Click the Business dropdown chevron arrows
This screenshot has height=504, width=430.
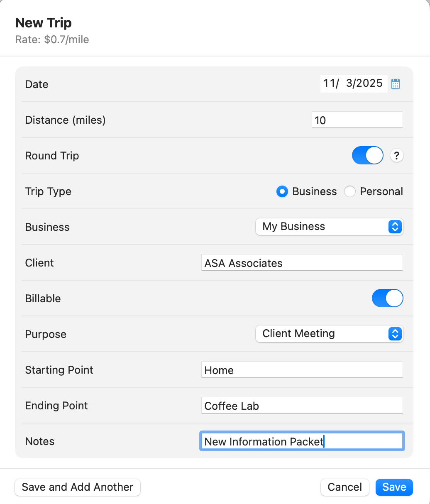pyautogui.click(x=395, y=227)
